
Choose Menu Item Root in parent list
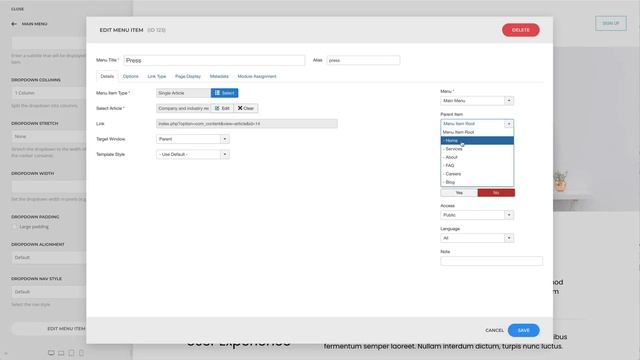tap(477, 132)
